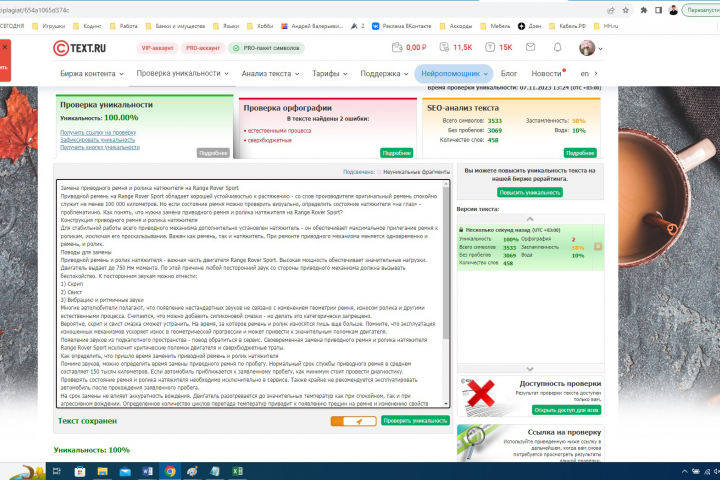Open File Explorer from the taskbar
Screen dimensions: 720x480
click(x=102, y=471)
